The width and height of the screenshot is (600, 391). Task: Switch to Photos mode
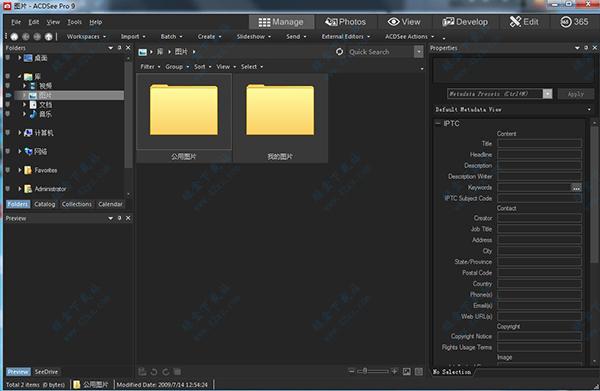[x=346, y=22]
